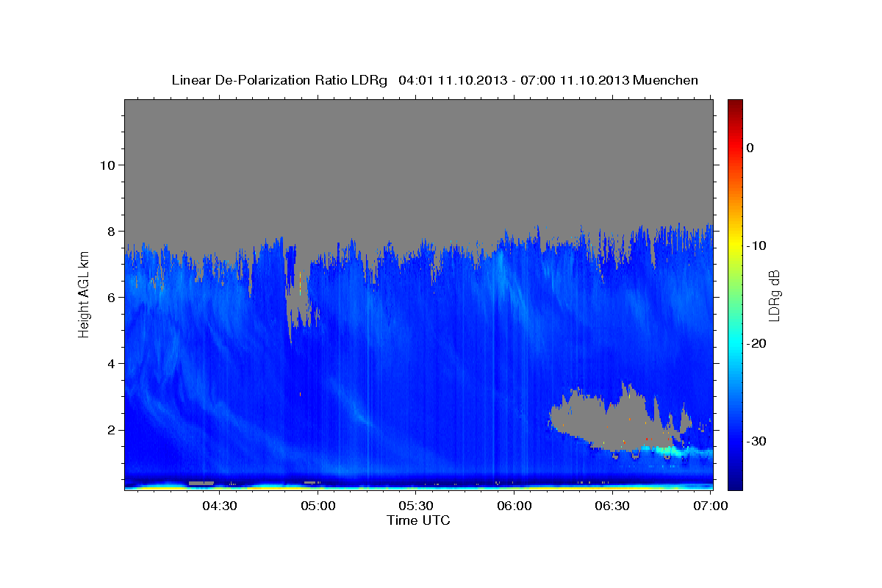Click the height tick label 2
The width and height of the screenshot is (882, 588).
[x=110, y=429]
